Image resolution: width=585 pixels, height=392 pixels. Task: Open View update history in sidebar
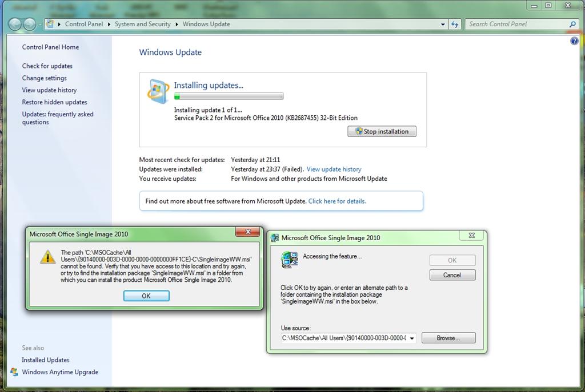pos(49,90)
